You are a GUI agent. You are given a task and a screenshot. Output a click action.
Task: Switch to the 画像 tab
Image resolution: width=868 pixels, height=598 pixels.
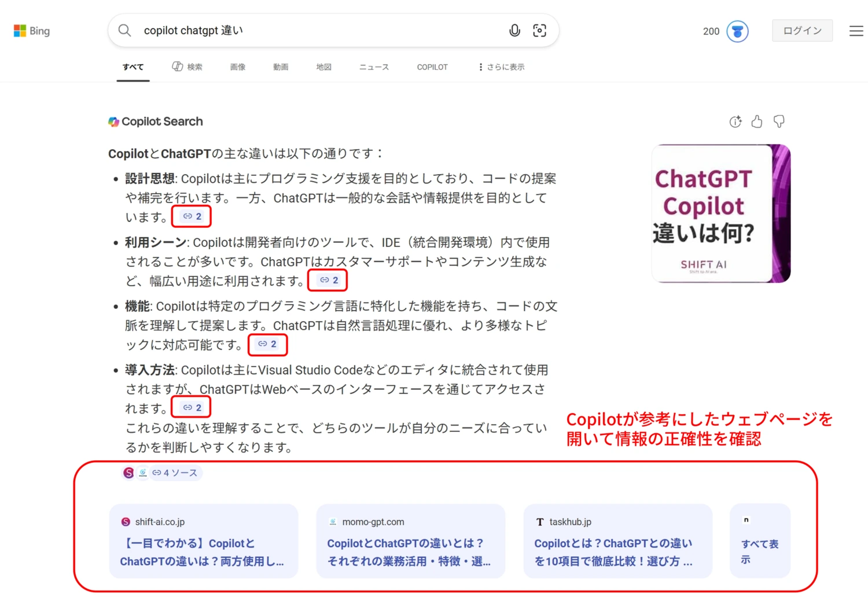coord(237,67)
